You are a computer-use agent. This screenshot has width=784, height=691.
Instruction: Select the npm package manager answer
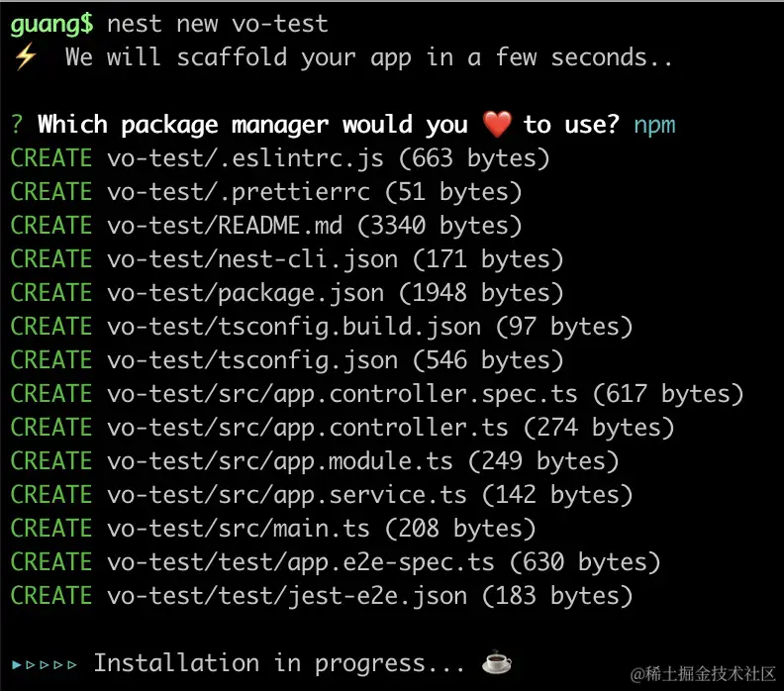(x=653, y=125)
